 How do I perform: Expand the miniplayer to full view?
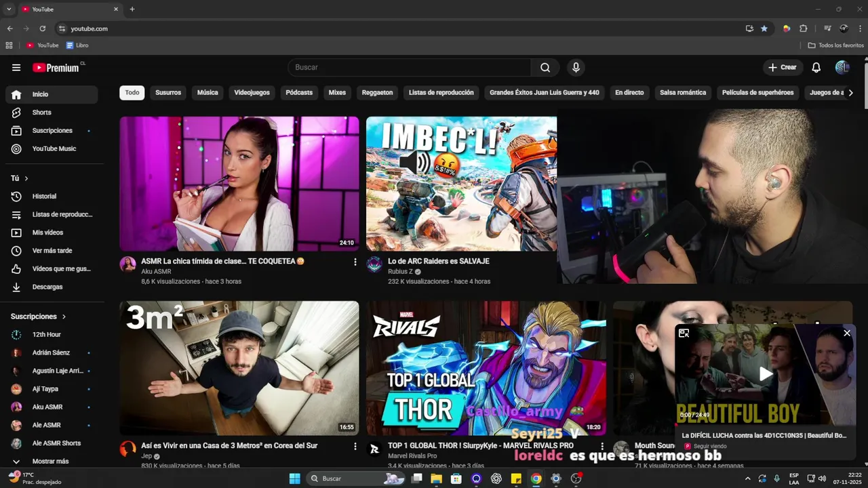coord(684,333)
